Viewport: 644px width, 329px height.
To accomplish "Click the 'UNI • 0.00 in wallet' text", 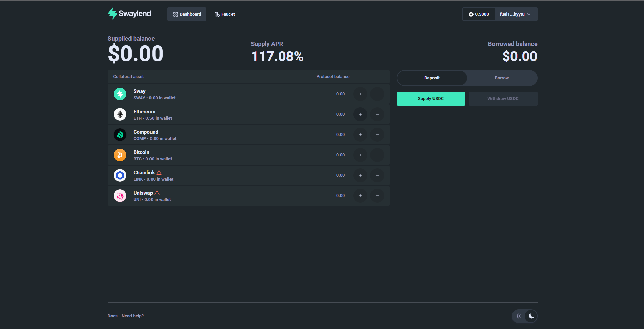I will point(152,200).
